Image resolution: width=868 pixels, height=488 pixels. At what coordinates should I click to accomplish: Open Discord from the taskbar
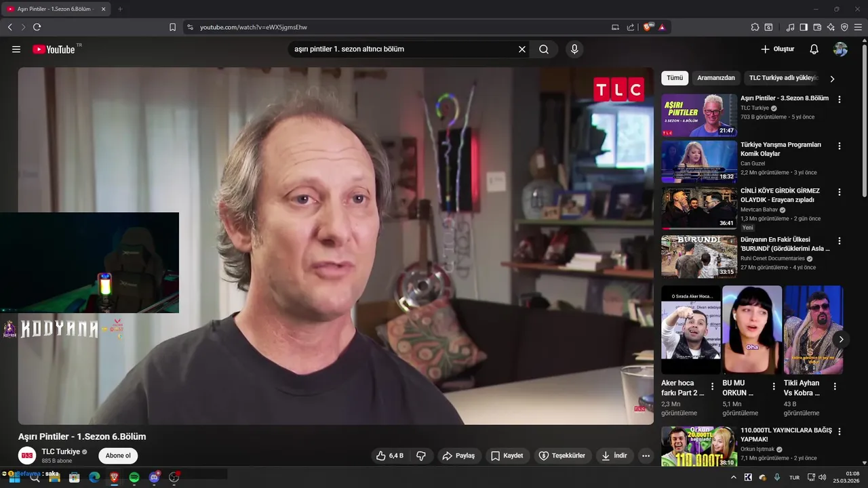point(154,477)
